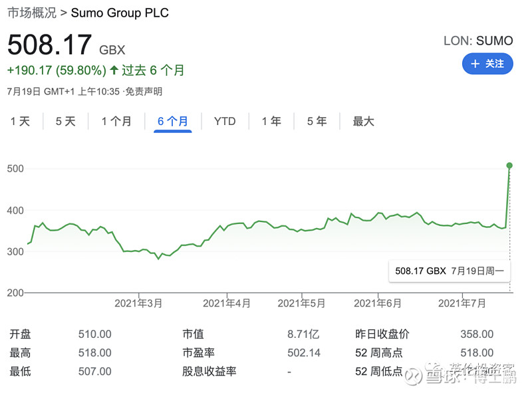This screenshot has height=393, width=532.
Task: Click the 最低 value 507.00
Action: 94,372
